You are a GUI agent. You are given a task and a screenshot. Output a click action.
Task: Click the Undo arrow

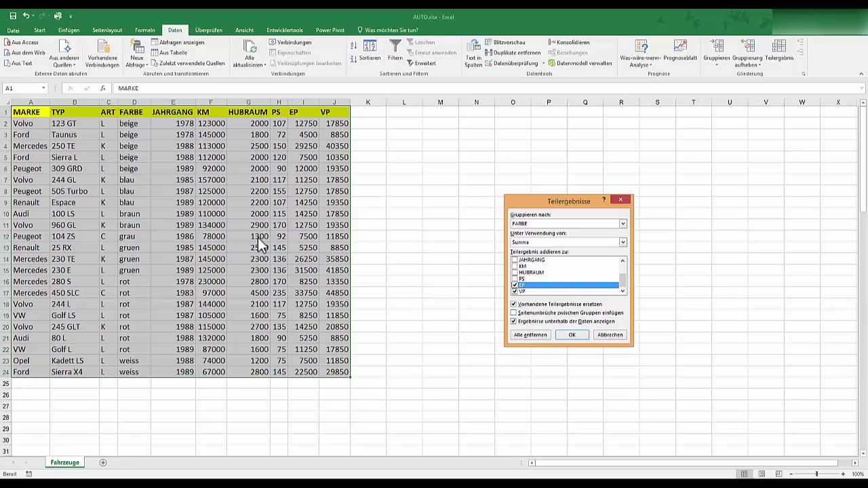tap(26, 16)
